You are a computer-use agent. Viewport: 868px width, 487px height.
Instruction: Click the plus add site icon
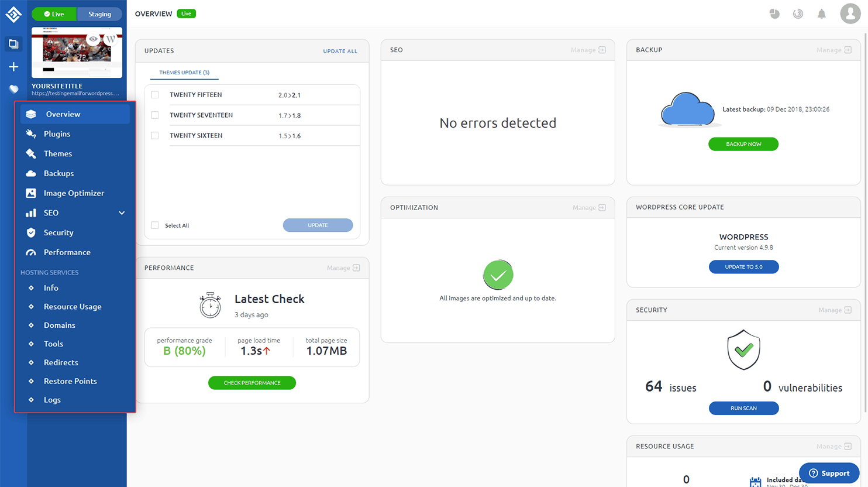[x=13, y=67]
